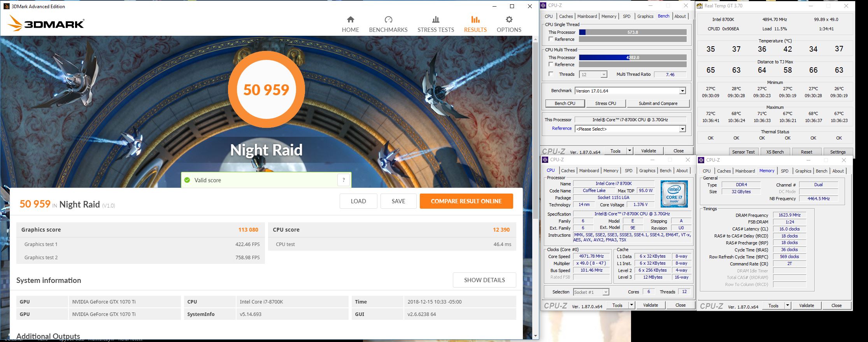The width and height of the screenshot is (868, 342).
Task: Click Validate in CPU-Z Memory window
Action: (807, 305)
